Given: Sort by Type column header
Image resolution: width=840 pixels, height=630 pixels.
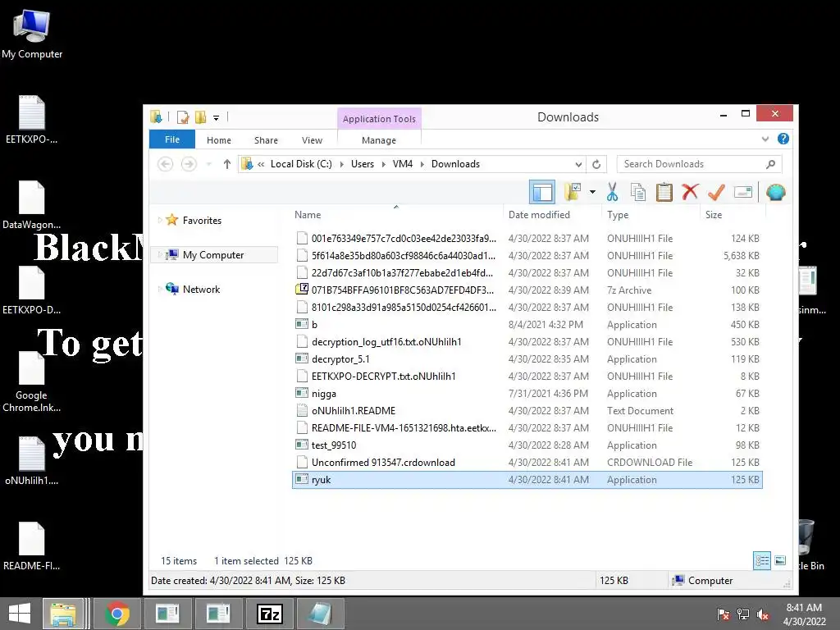Looking at the screenshot, I should pyautogui.click(x=618, y=215).
